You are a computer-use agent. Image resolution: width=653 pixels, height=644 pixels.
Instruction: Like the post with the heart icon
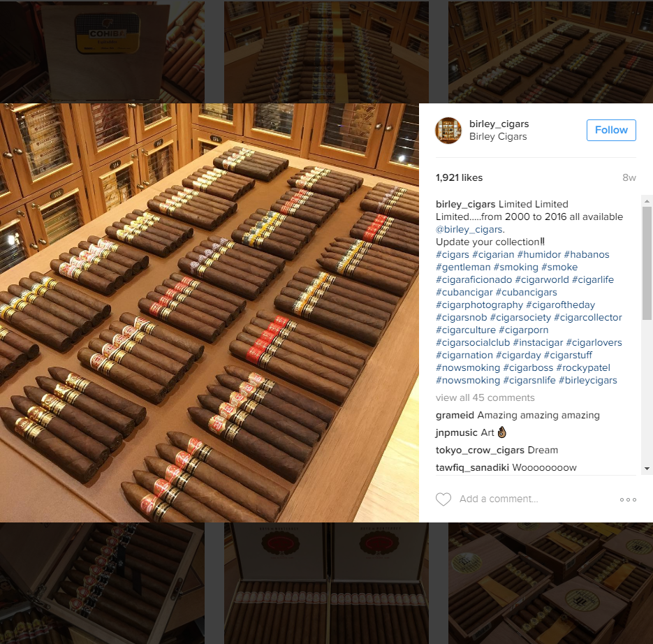[x=443, y=499]
